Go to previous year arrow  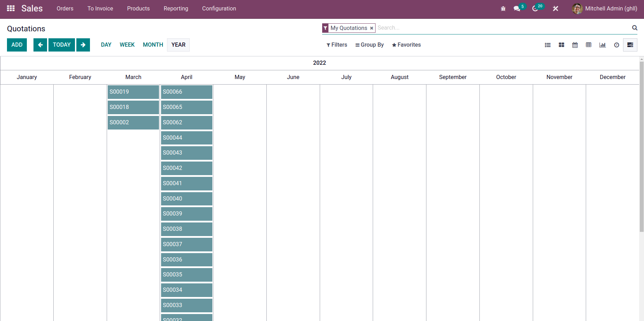click(x=40, y=45)
